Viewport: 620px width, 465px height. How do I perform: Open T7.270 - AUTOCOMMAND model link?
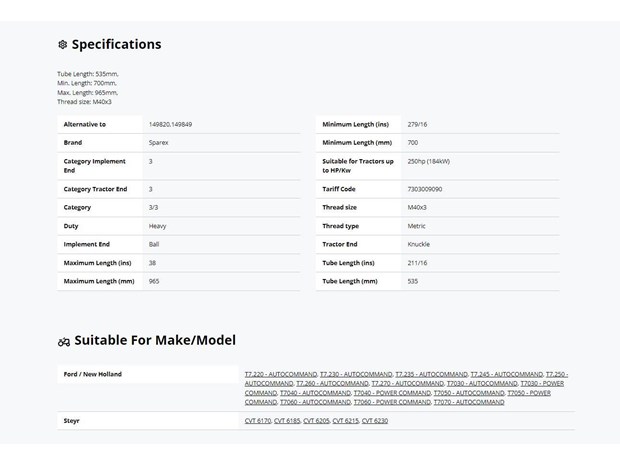coord(408,384)
